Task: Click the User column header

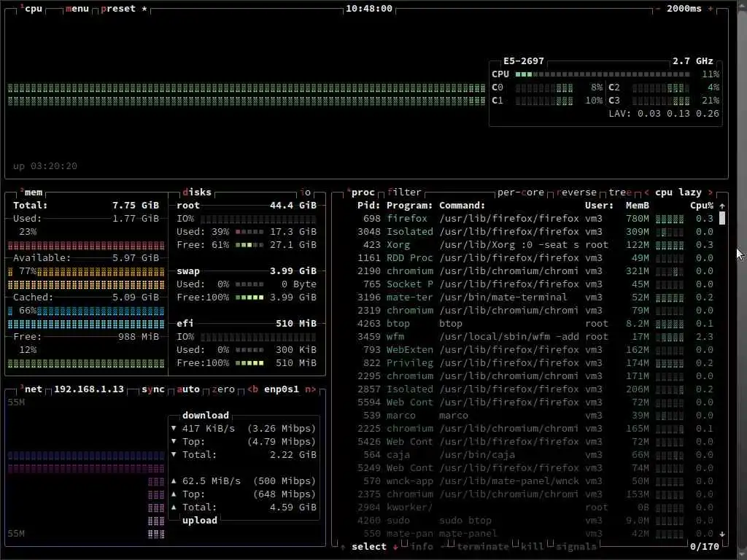Action: (x=600, y=206)
